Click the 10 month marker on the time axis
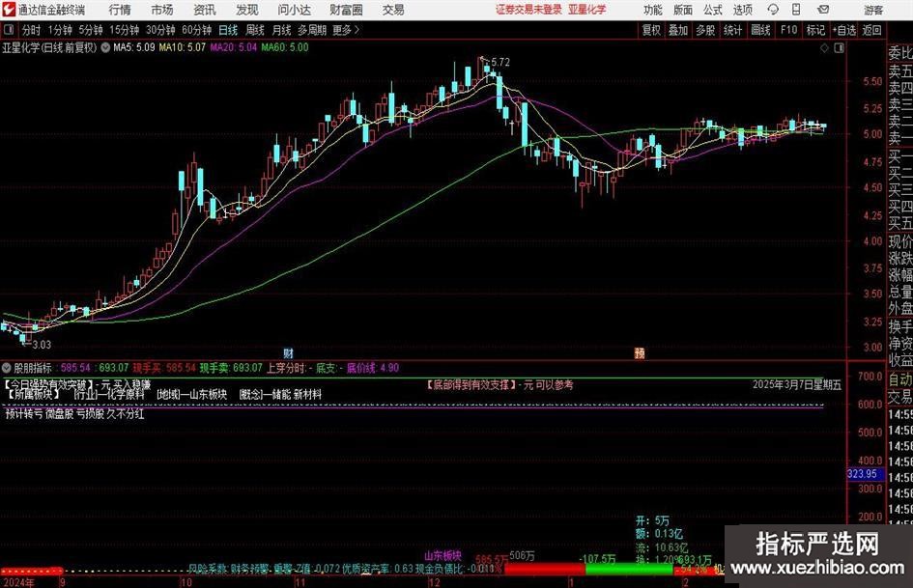 (x=185, y=582)
